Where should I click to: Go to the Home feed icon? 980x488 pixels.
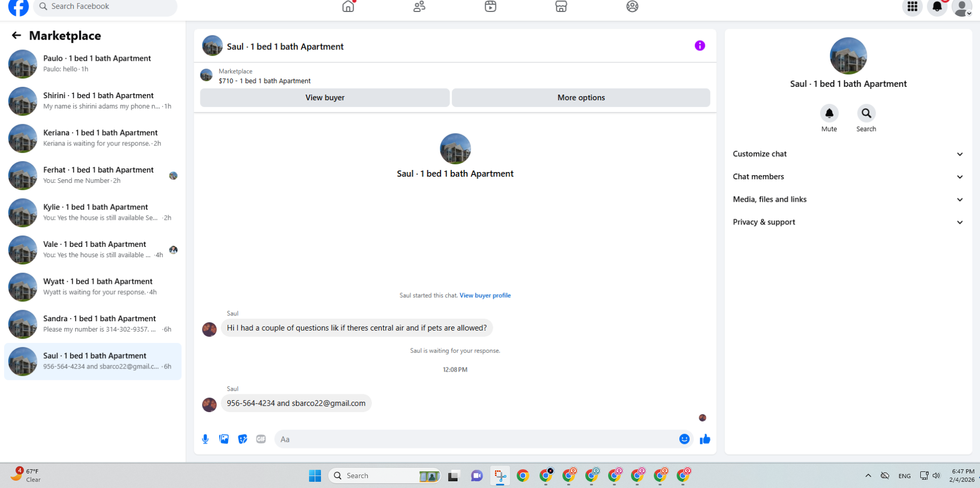click(x=348, y=6)
